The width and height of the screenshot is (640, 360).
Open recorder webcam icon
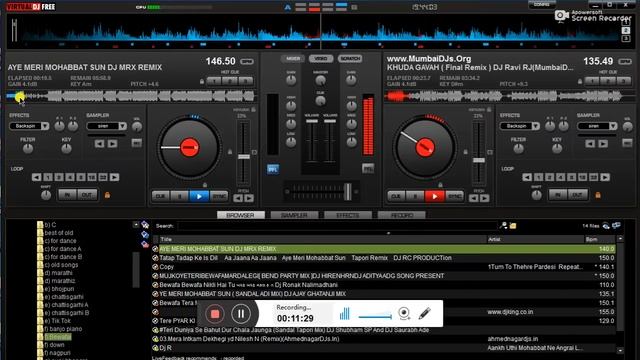[404, 313]
